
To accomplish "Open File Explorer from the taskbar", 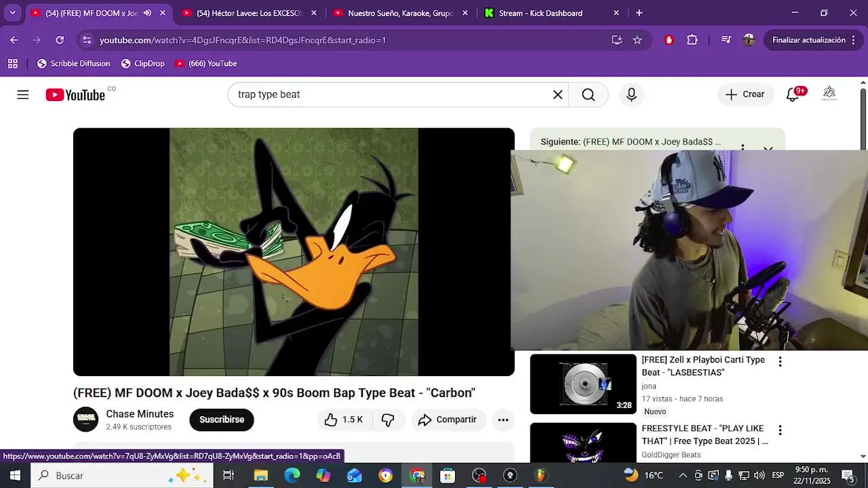I will pyautogui.click(x=261, y=475).
